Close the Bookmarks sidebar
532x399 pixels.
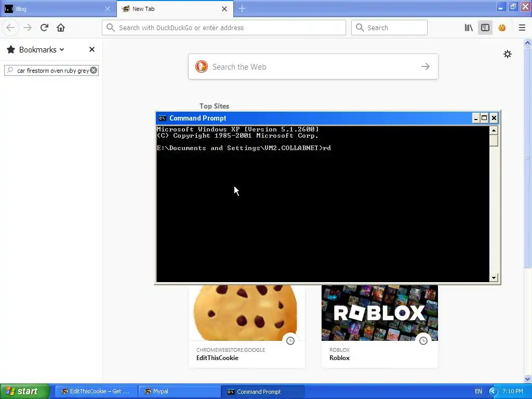[91, 49]
